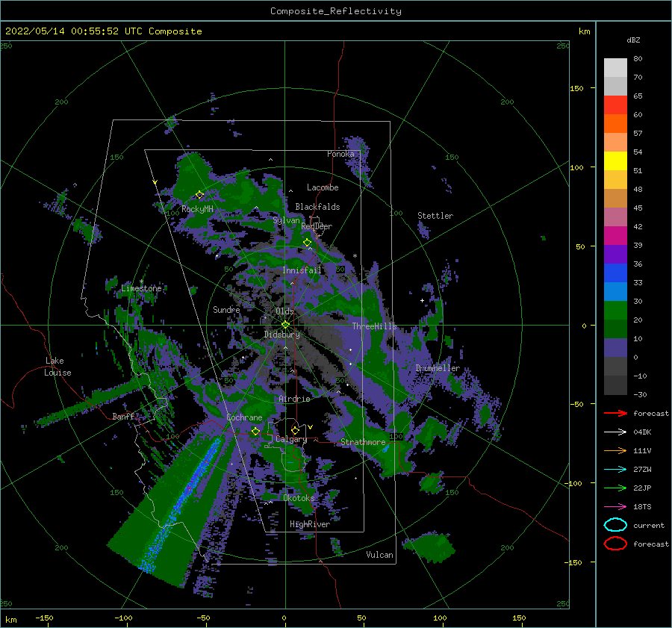Click the Okotoks town label

click(299, 497)
